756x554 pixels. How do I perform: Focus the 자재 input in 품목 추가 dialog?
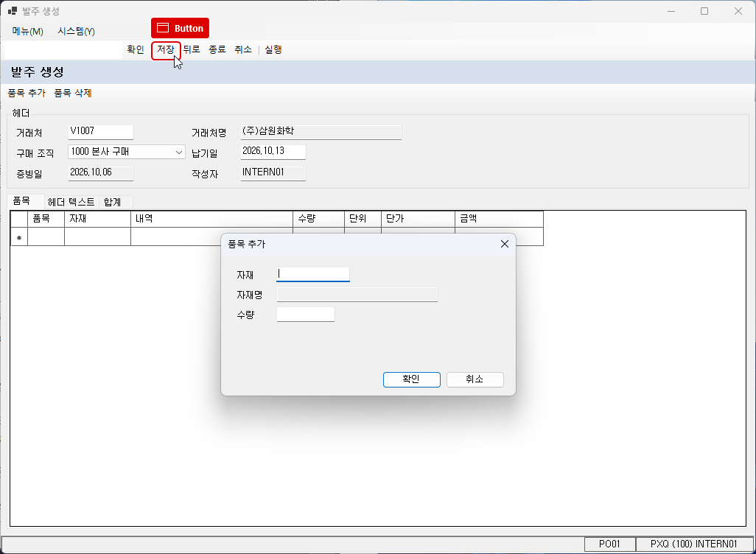tap(313, 274)
